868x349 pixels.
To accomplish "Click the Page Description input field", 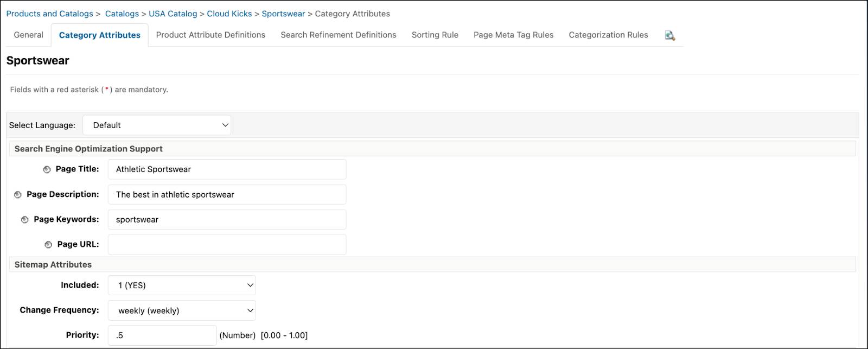I will click(x=227, y=194).
